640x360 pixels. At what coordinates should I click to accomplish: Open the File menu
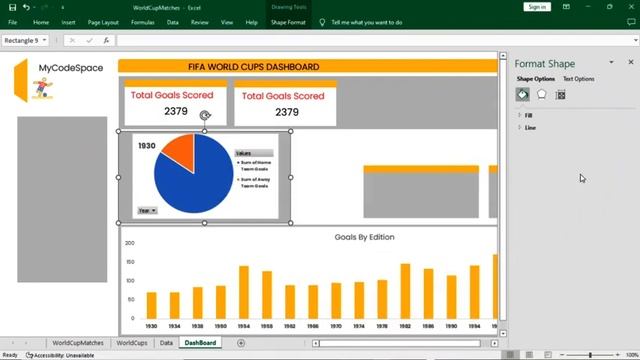(x=13, y=22)
